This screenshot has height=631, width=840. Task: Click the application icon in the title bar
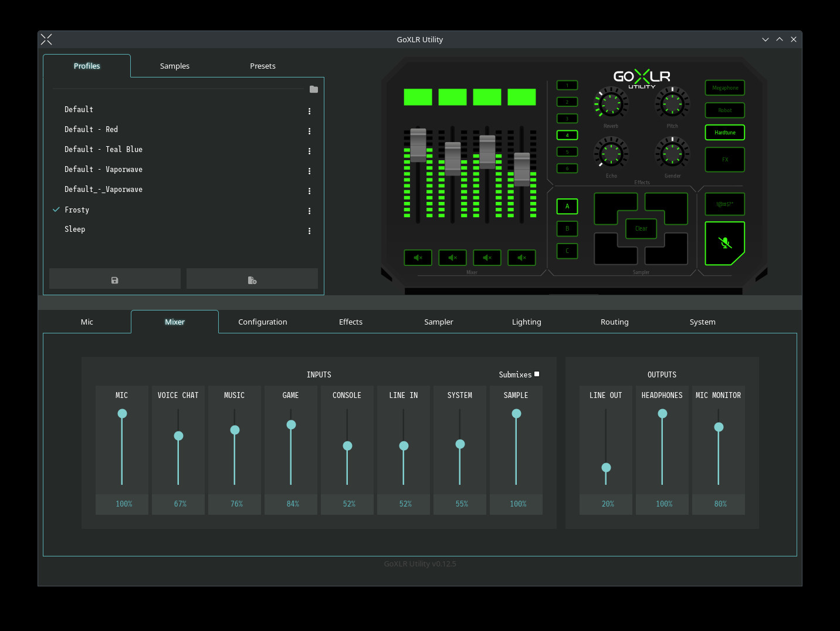coord(47,39)
